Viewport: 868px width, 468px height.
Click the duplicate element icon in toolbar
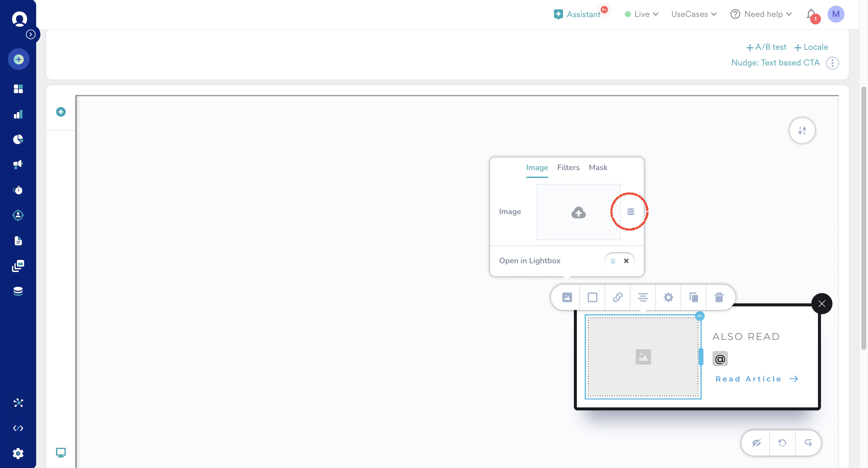point(693,297)
